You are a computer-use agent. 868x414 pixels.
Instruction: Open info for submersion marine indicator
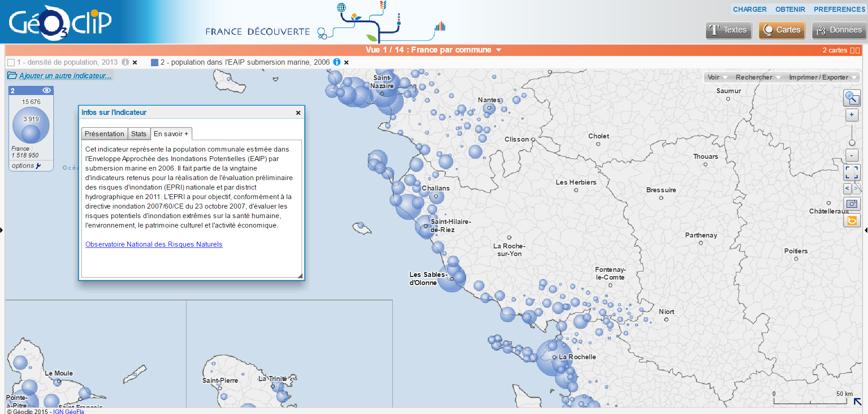click(337, 62)
